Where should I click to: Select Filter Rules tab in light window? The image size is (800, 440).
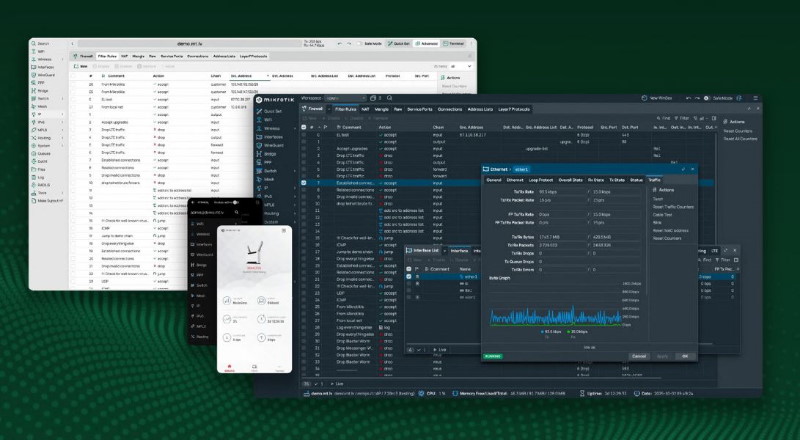pyautogui.click(x=108, y=56)
